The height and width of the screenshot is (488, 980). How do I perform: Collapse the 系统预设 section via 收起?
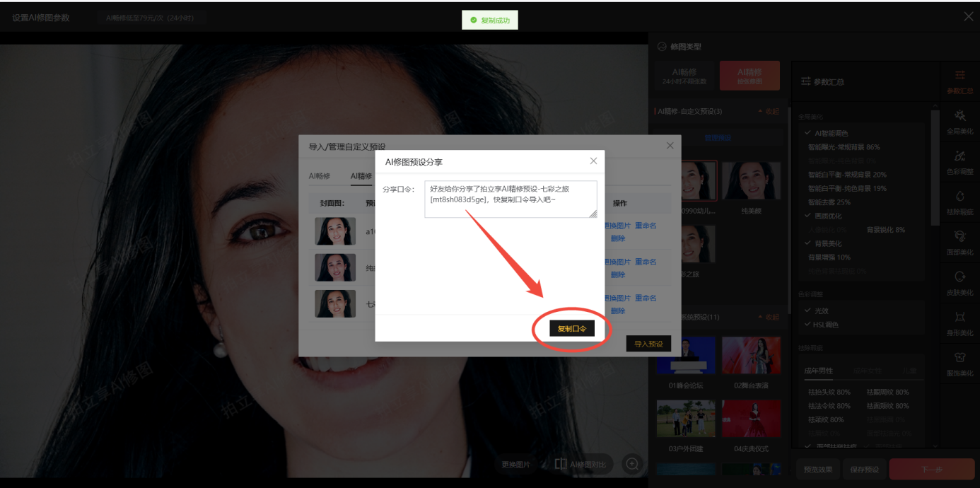coord(768,317)
